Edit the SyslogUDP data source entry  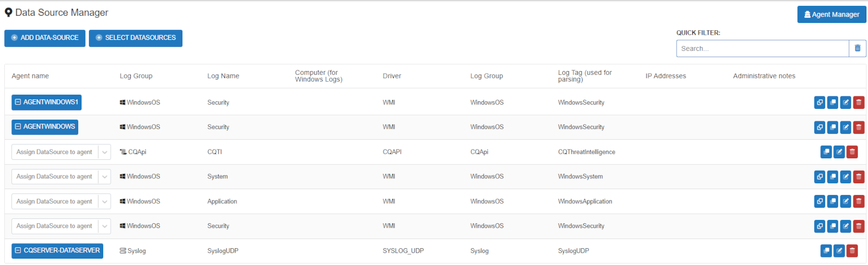[x=839, y=251]
